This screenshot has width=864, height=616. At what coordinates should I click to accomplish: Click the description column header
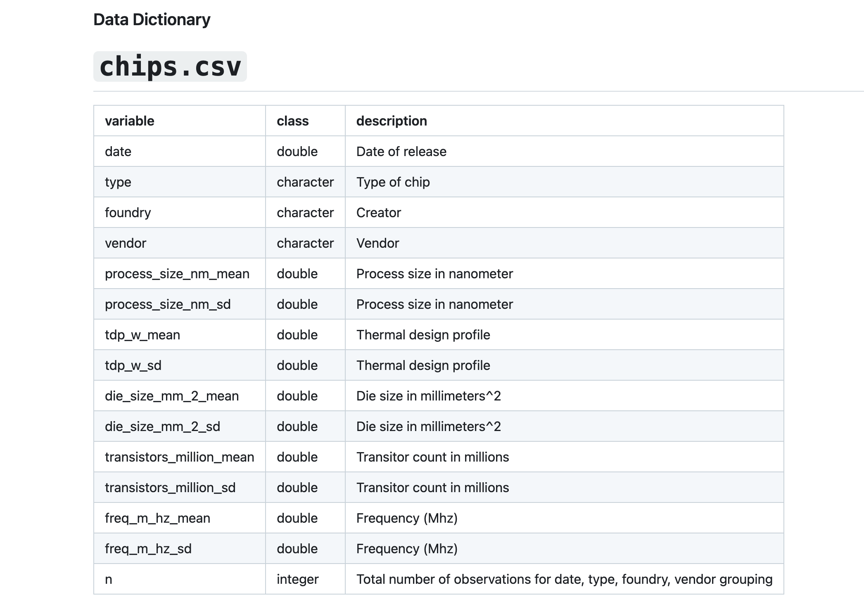[x=391, y=121]
